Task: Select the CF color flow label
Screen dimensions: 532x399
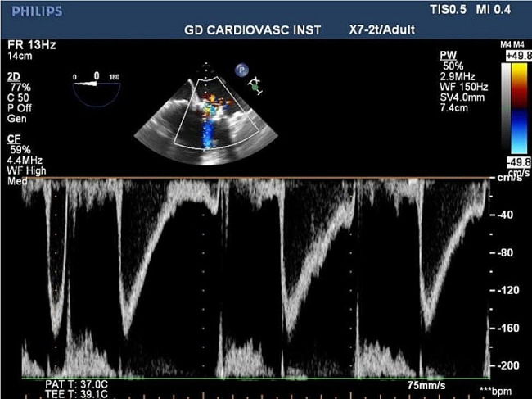Action: tap(14, 139)
